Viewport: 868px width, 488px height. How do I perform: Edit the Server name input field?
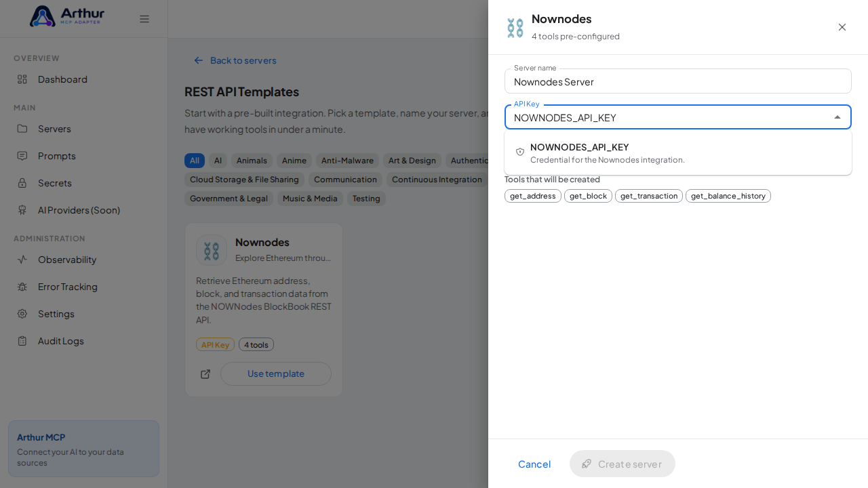[678, 81]
